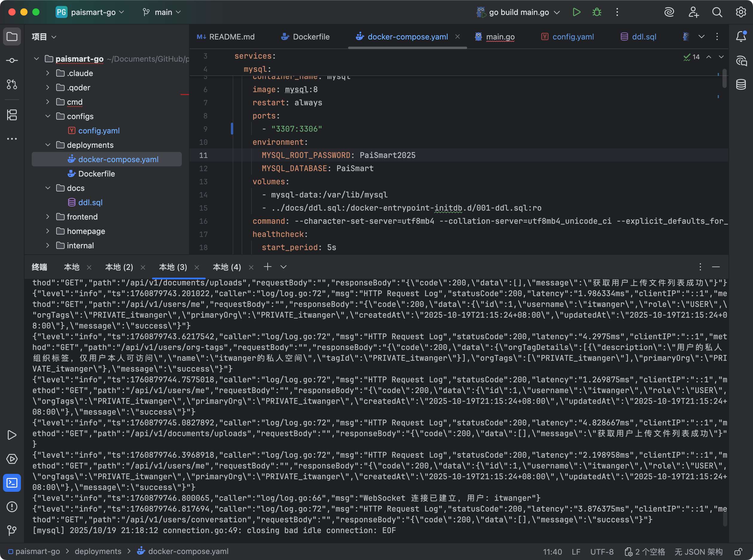Expand the frontend folder
This screenshot has width=753, height=560.
click(x=48, y=217)
